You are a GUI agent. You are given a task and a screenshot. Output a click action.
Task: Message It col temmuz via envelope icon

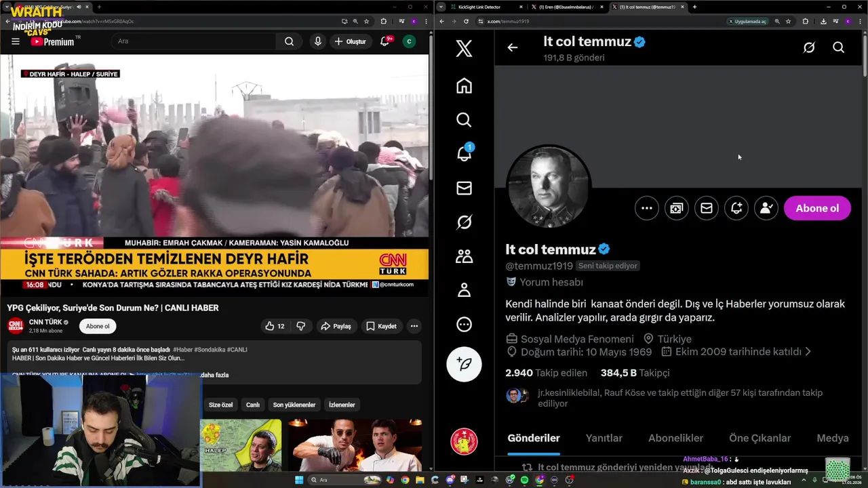706,208
